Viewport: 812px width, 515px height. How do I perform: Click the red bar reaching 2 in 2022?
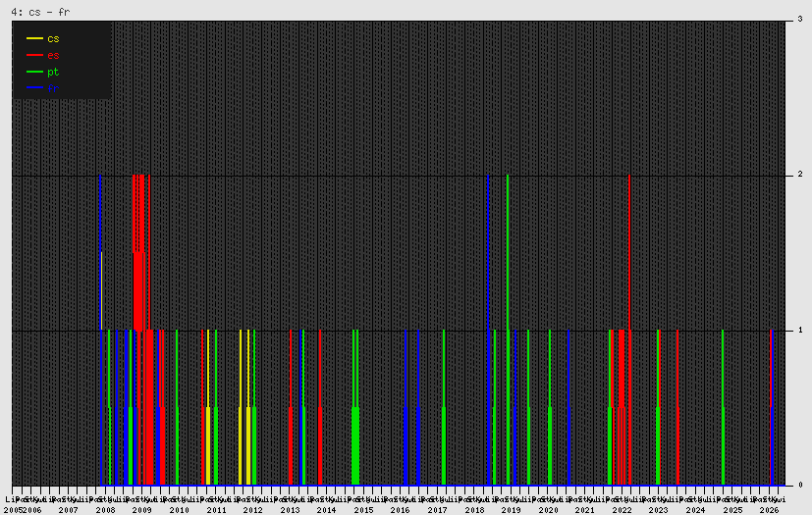pyautogui.click(x=629, y=330)
